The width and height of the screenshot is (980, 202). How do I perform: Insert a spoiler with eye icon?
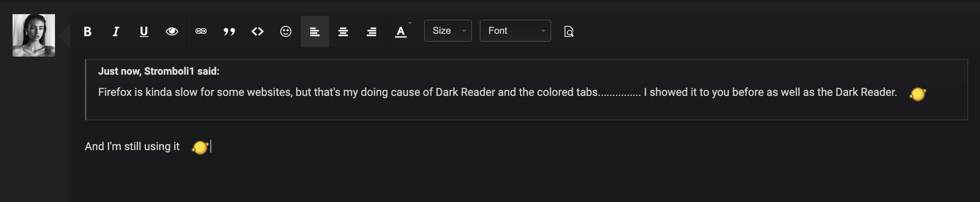172,31
